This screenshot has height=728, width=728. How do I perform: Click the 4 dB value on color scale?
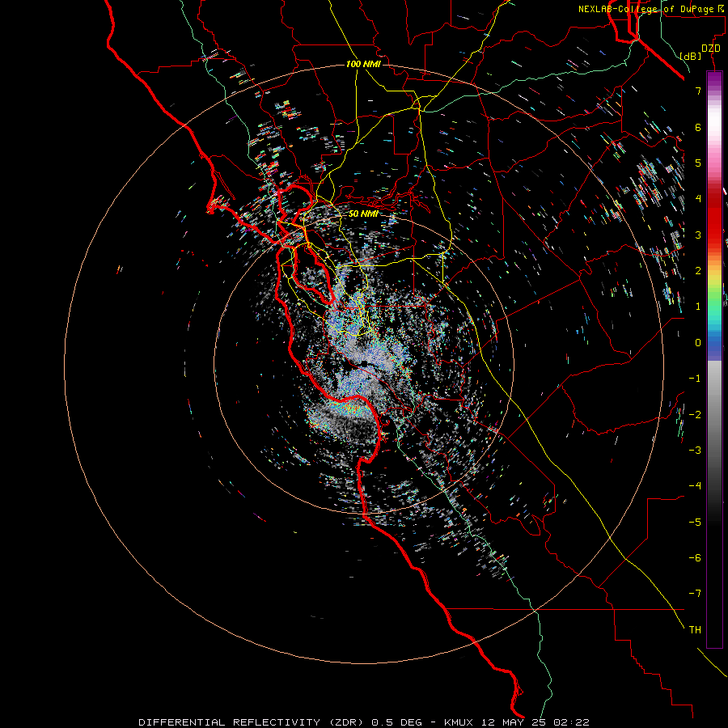[698, 199]
